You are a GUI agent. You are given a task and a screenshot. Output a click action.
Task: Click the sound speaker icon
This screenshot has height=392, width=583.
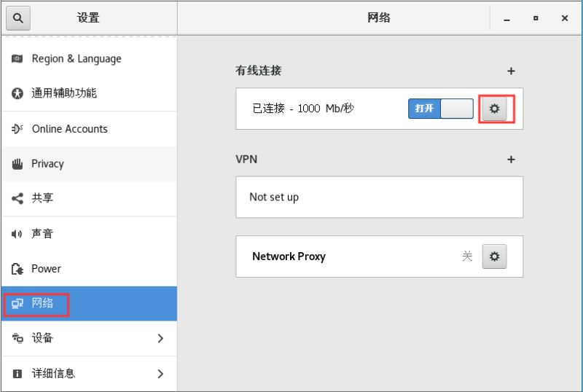[x=17, y=234]
